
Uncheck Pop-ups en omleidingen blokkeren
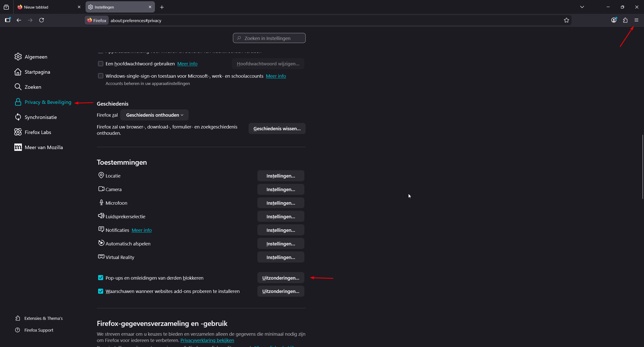(x=101, y=278)
